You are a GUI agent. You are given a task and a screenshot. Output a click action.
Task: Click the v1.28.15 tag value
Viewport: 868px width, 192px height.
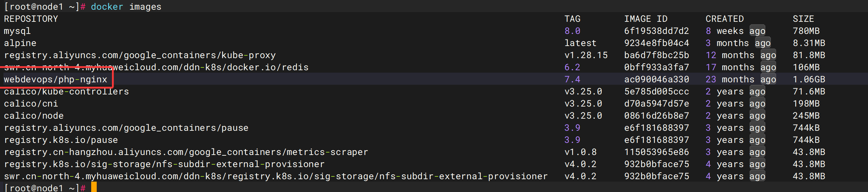coord(586,55)
